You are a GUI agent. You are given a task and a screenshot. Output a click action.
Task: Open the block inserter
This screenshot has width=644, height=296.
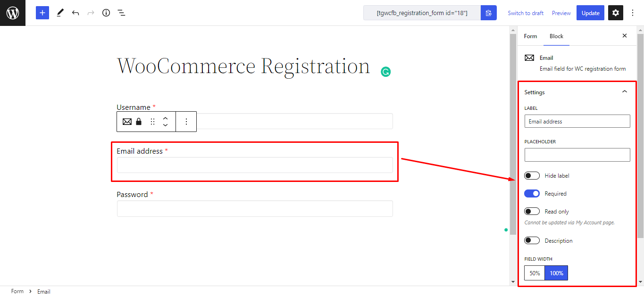(42, 13)
